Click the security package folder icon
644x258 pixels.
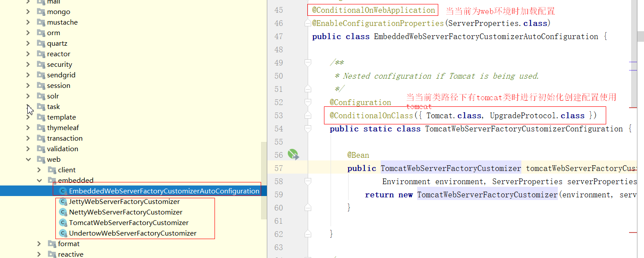(41, 65)
